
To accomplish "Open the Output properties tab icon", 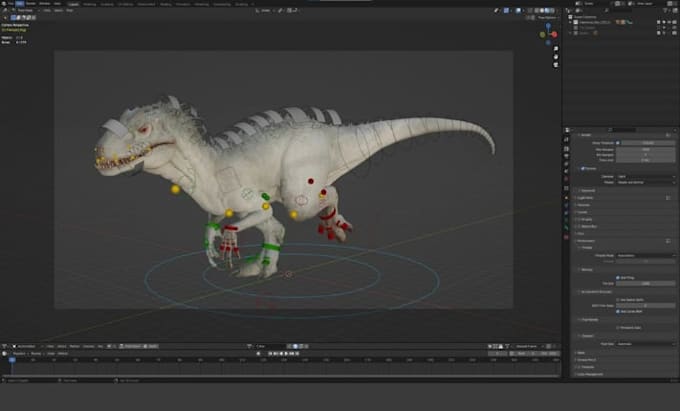I will pos(566,156).
